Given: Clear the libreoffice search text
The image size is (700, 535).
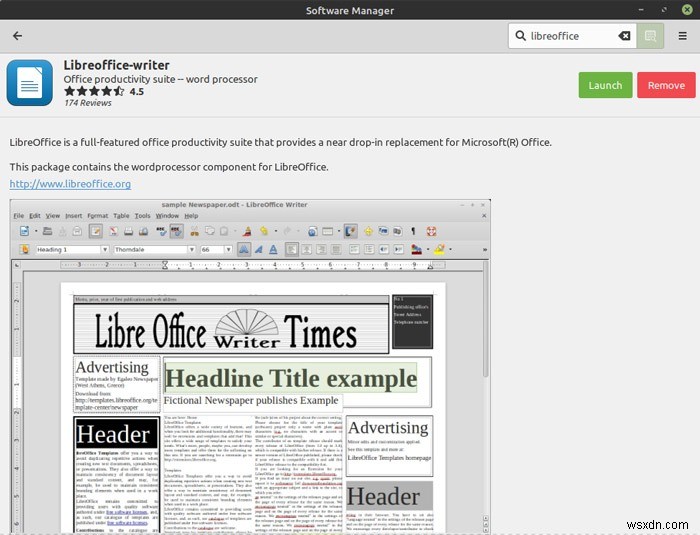Looking at the screenshot, I should pos(624,36).
